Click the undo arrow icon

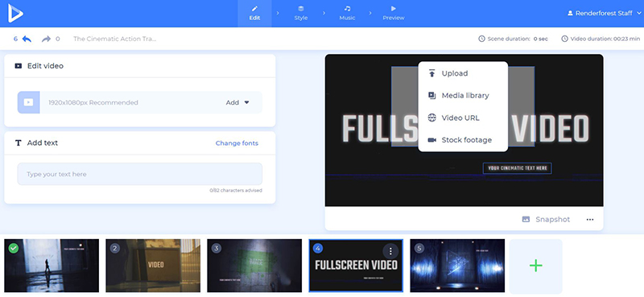click(27, 39)
